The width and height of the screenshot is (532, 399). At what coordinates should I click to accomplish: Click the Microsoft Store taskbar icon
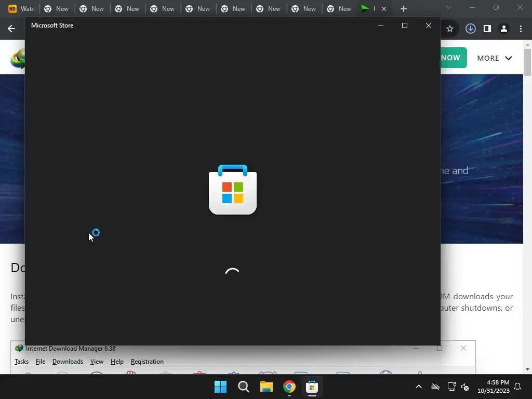pos(312,387)
